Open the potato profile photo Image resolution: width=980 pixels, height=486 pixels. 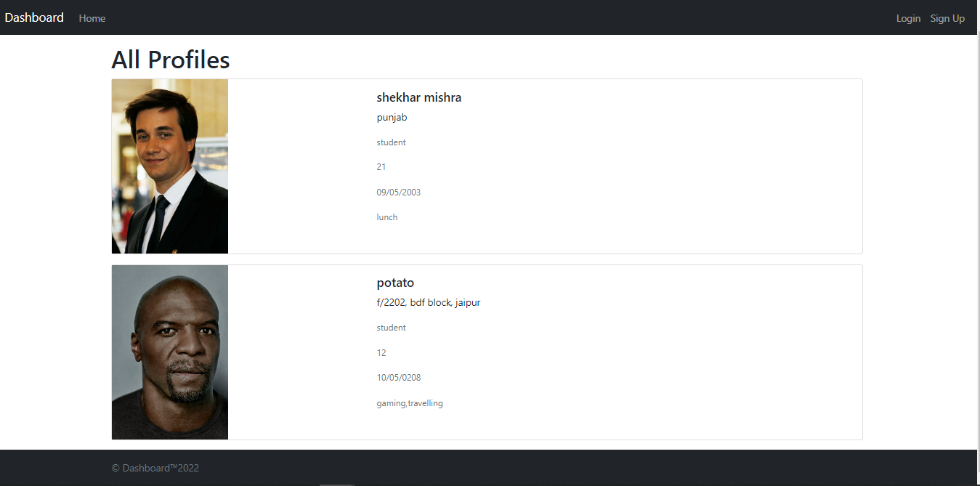tap(169, 352)
